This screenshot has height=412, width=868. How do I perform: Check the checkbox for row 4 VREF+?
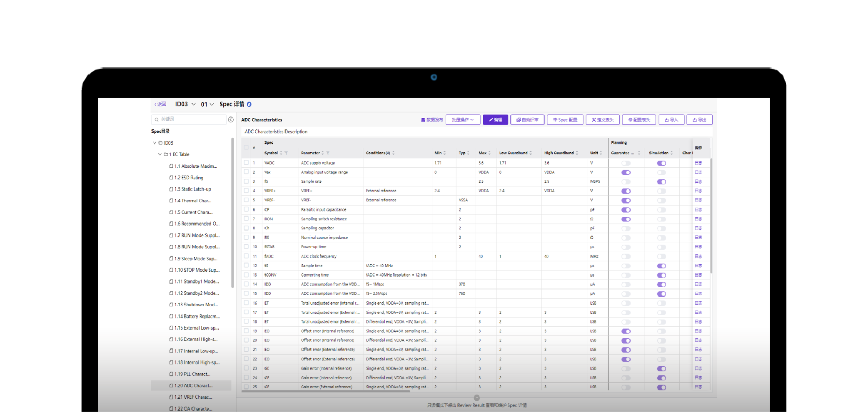tap(246, 191)
